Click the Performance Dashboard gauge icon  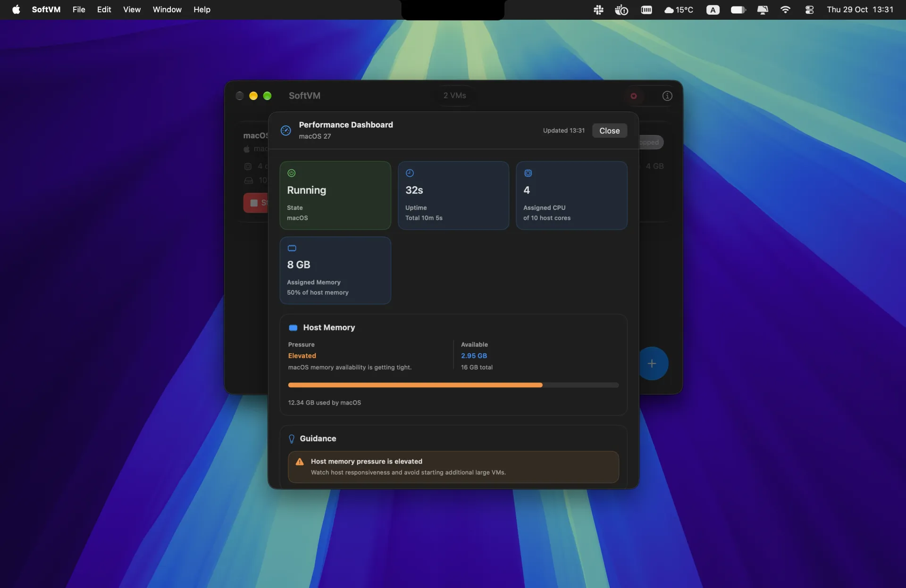click(286, 131)
